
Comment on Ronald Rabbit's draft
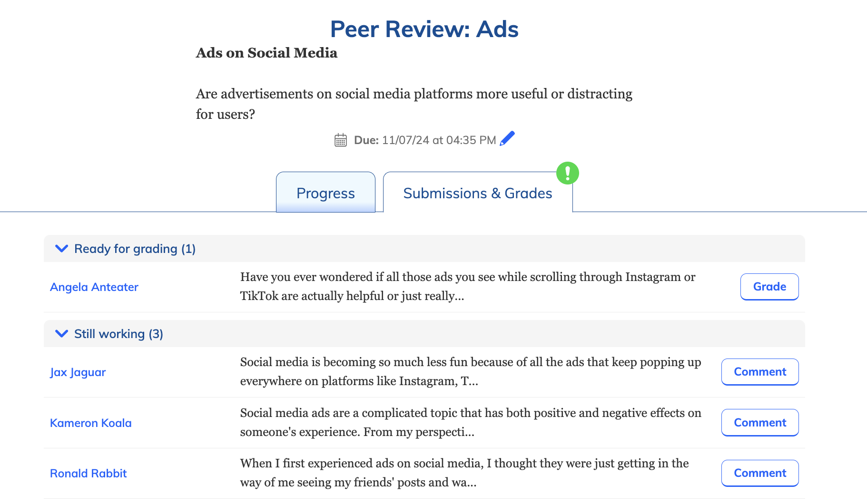pos(759,473)
